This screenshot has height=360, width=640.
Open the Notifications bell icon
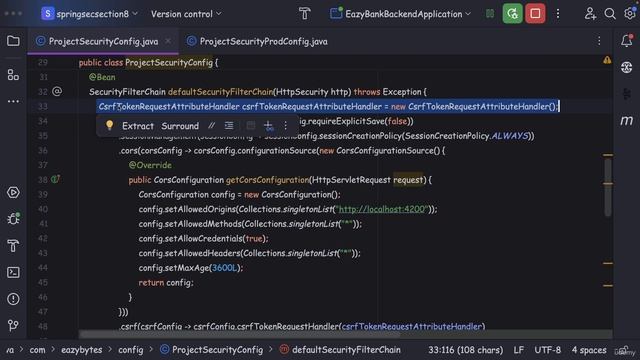(627, 41)
